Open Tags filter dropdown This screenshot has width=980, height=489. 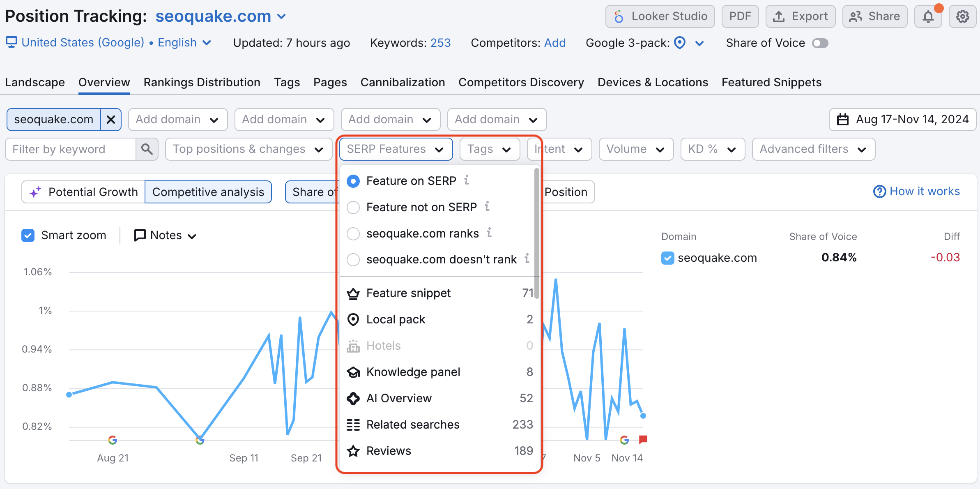point(490,149)
